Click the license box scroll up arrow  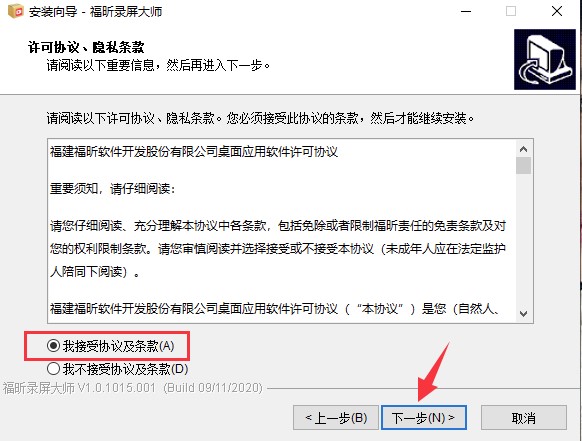click(523, 149)
